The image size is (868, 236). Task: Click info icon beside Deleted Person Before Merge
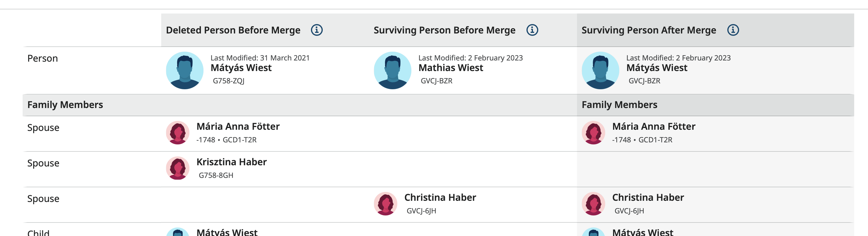[x=317, y=30]
